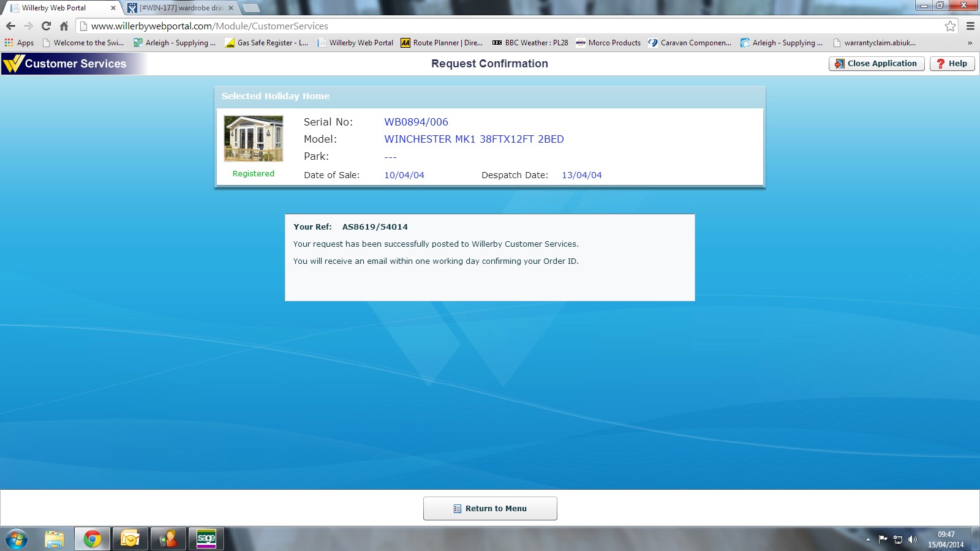Click the browser reload icon
This screenshot has height=551, width=980.
point(46,26)
